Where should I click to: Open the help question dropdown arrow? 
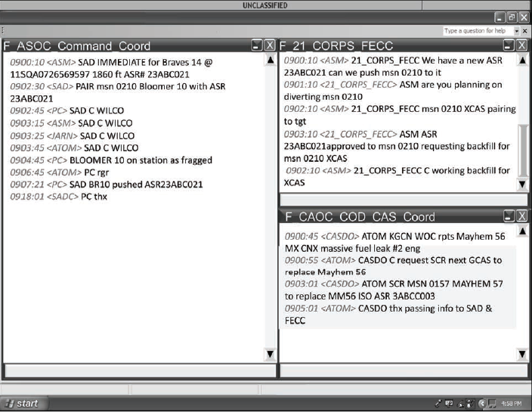click(x=516, y=31)
